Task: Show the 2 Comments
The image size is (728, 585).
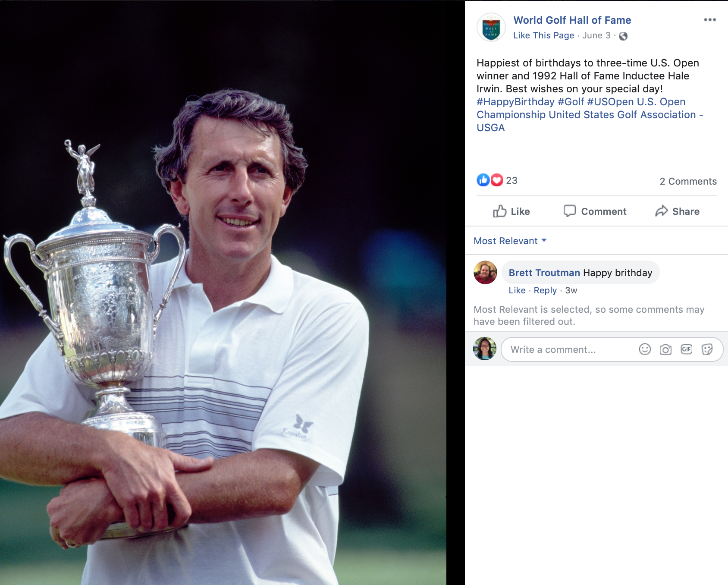Action: point(688,181)
